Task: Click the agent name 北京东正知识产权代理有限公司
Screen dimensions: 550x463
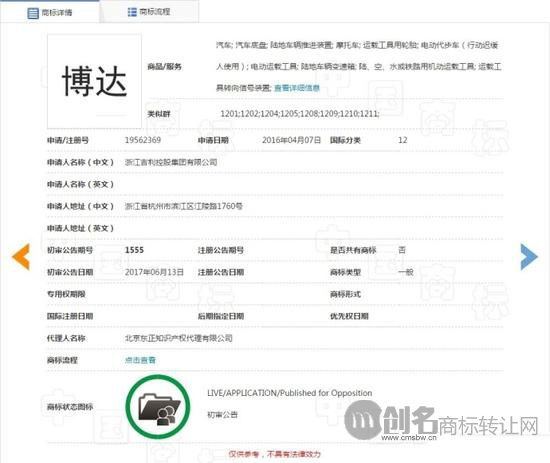Action: [179, 338]
